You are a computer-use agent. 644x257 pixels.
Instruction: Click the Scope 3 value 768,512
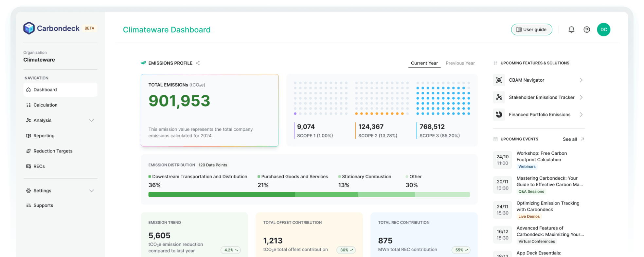pyautogui.click(x=432, y=127)
